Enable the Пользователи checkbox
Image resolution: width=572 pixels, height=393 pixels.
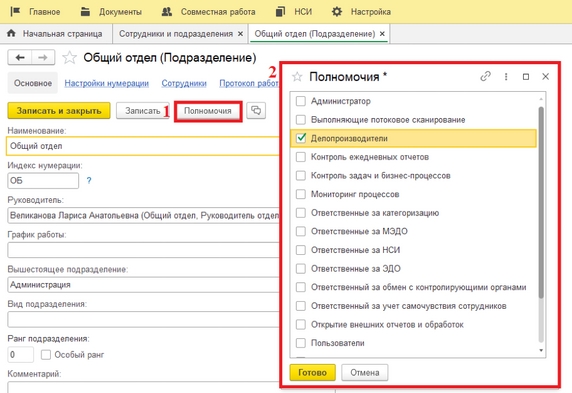pos(301,343)
